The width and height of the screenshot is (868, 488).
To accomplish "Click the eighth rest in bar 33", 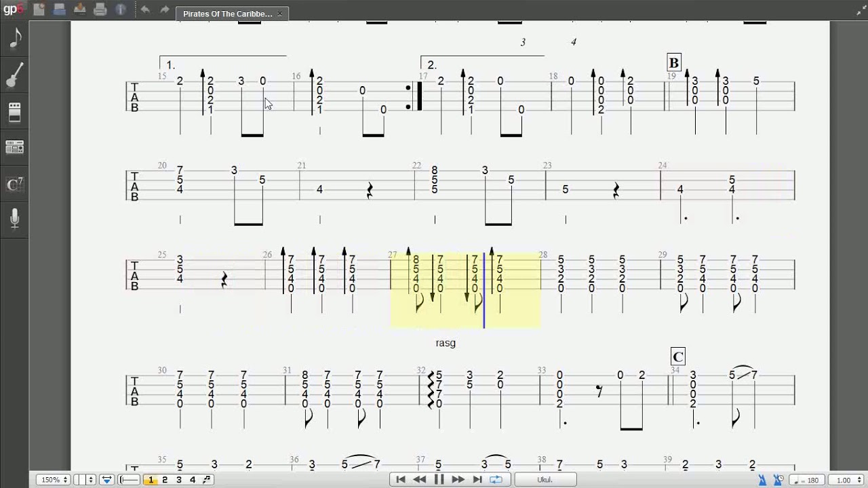I will tap(599, 390).
